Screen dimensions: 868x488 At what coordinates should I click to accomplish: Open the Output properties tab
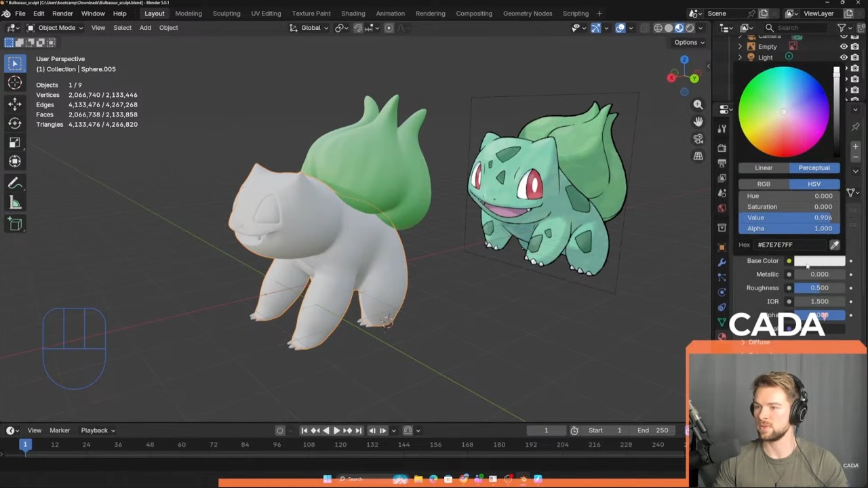(722, 163)
